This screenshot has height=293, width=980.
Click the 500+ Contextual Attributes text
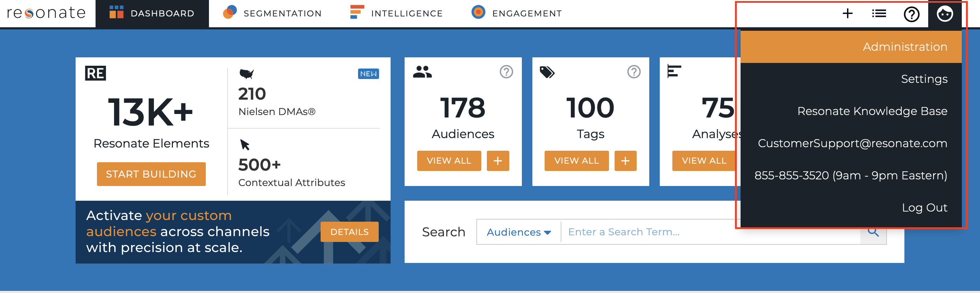click(292, 172)
